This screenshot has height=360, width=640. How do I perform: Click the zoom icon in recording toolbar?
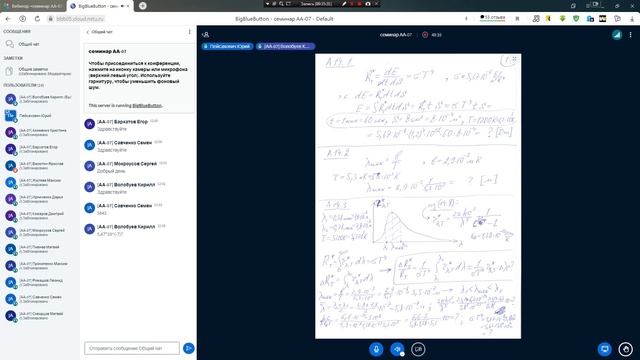(281, 4)
